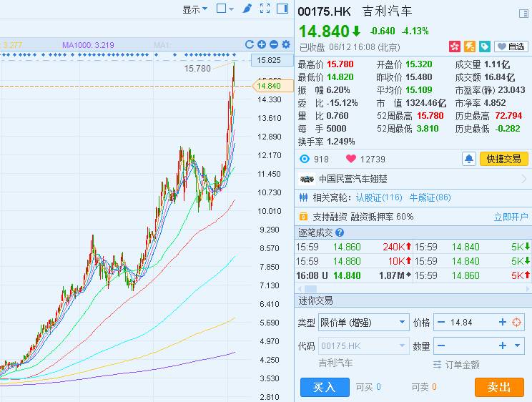
Task: Click the blue 买入 button
Action: point(325,387)
